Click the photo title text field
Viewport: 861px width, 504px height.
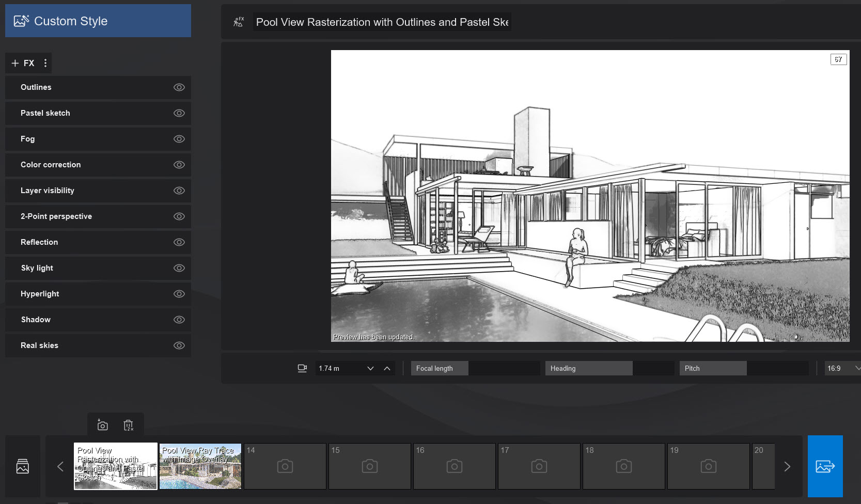(x=382, y=22)
